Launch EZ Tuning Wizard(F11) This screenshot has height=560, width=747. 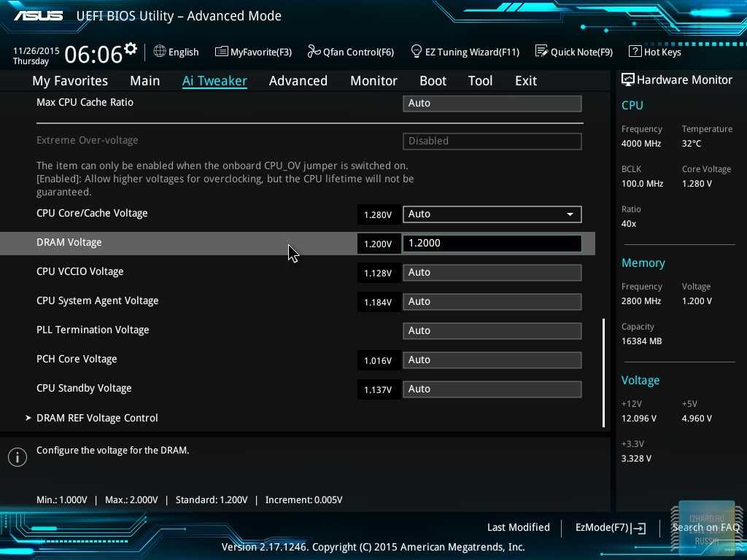tap(465, 52)
